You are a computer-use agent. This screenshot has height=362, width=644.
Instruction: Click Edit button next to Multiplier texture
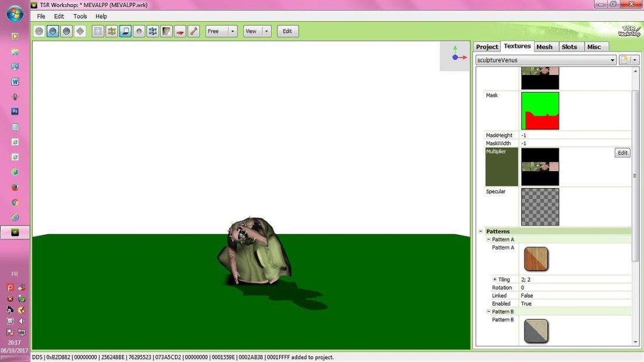pos(622,153)
